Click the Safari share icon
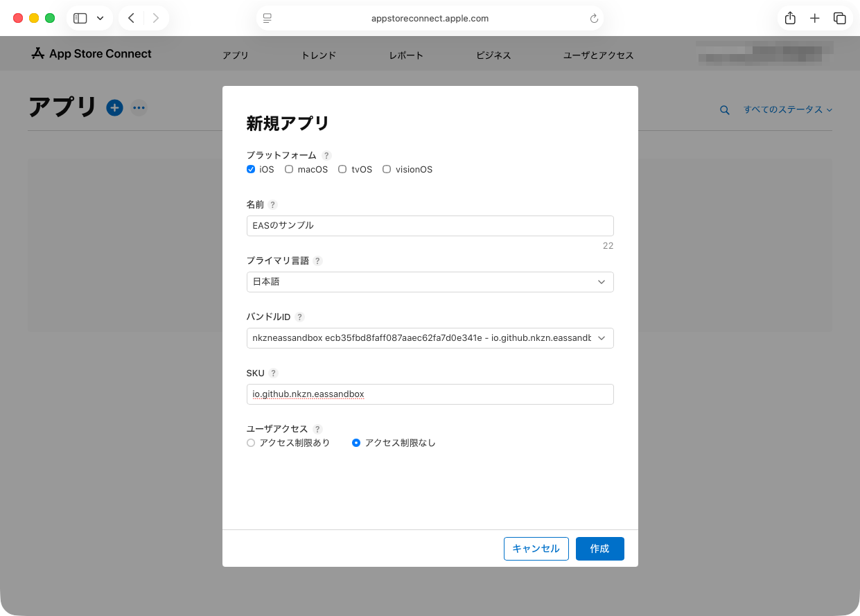 point(790,19)
